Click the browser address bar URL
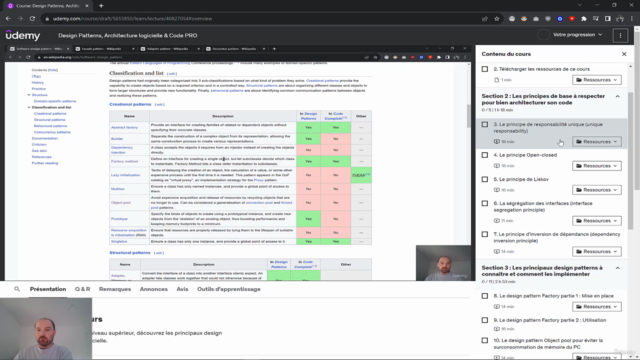The height and width of the screenshot is (360, 640). tap(132, 19)
